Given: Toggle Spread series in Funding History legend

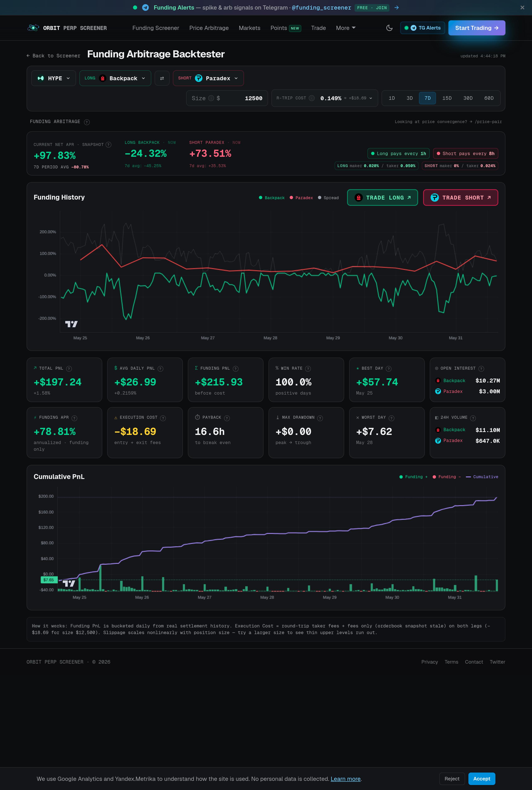Looking at the screenshot, I should click(328, 198).
